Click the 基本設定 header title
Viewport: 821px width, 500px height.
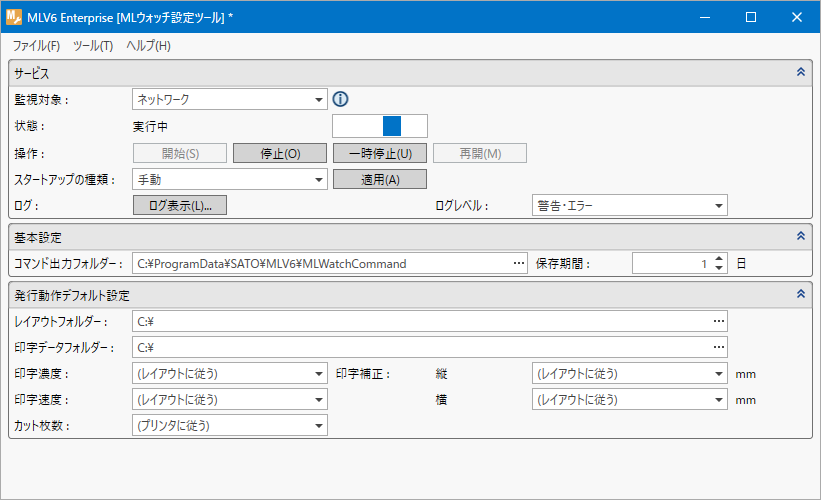(x=38, y=237)
